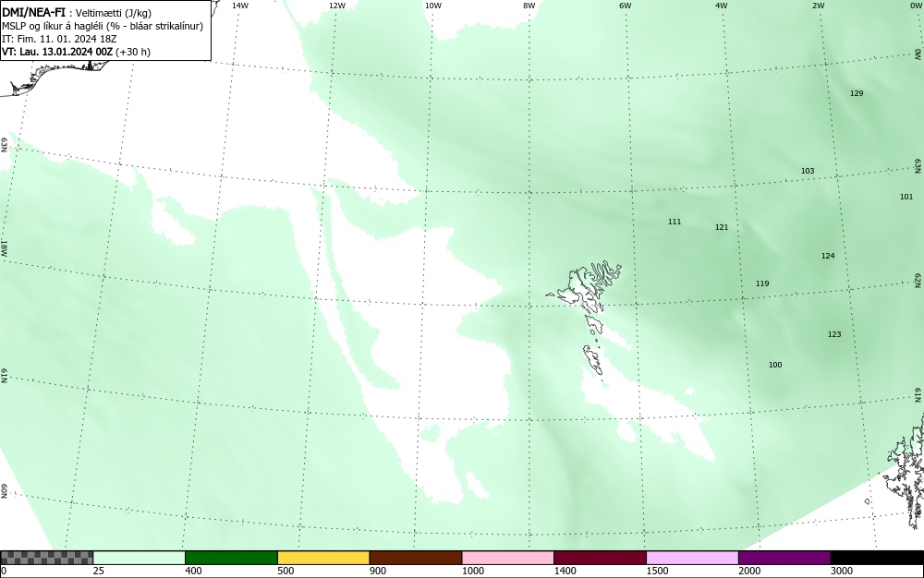Click the 14W longitude label
The image size is (924, 578).
point(240,6)
